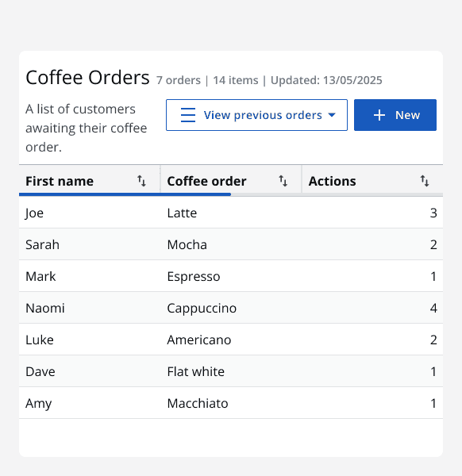Click the 'Updated: 13/05/2025' text

(326, 80)
